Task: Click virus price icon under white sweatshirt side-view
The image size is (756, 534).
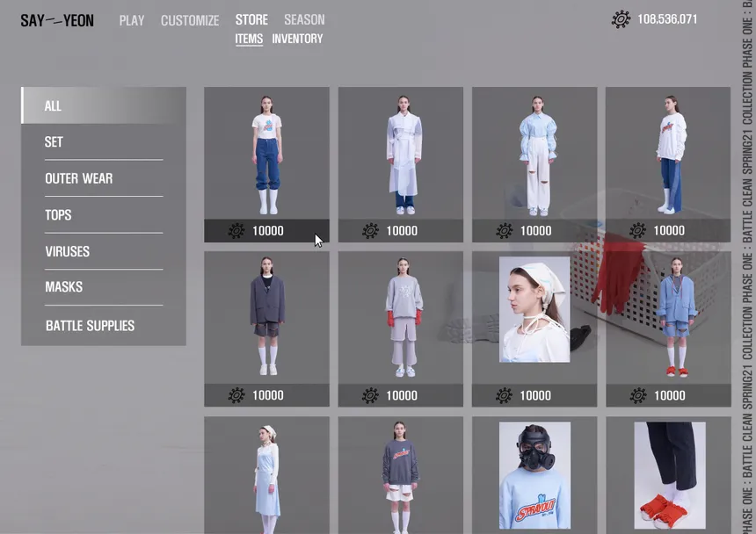Action: [638, 231]
